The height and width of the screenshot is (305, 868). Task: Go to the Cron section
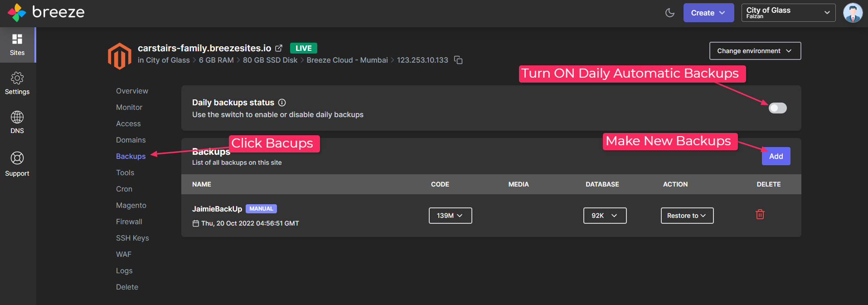[x=124, y=189]
